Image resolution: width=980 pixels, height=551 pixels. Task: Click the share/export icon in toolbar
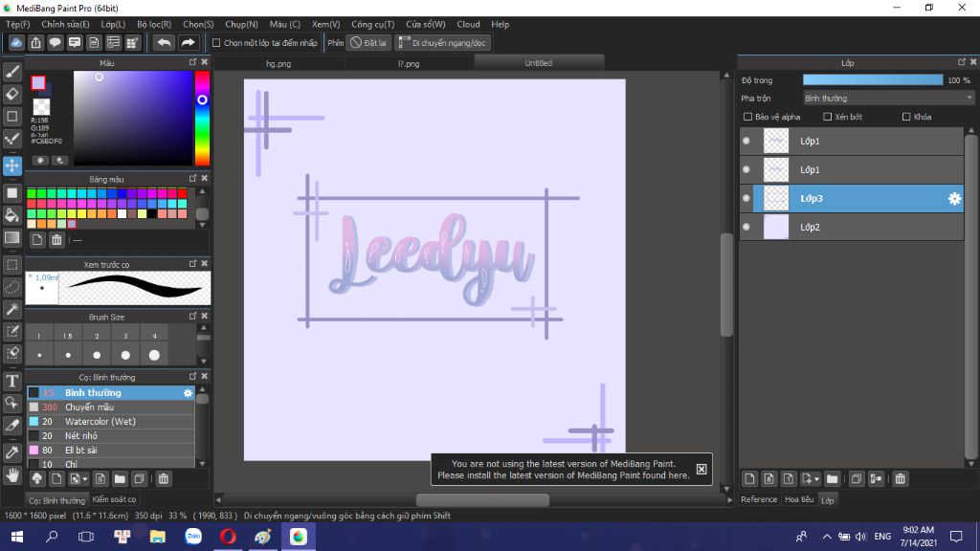pyautogui.click(x=35, y=42)
